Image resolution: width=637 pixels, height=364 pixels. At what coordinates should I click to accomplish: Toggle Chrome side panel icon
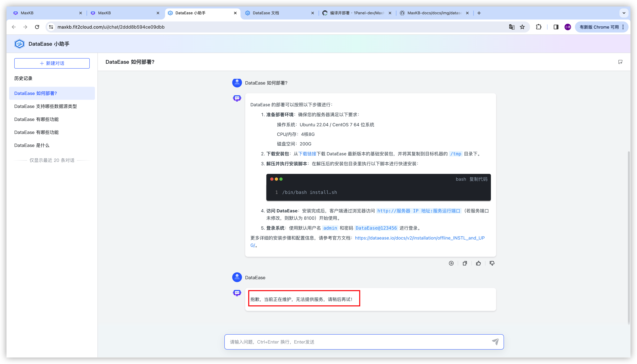(x=556, y=27)
